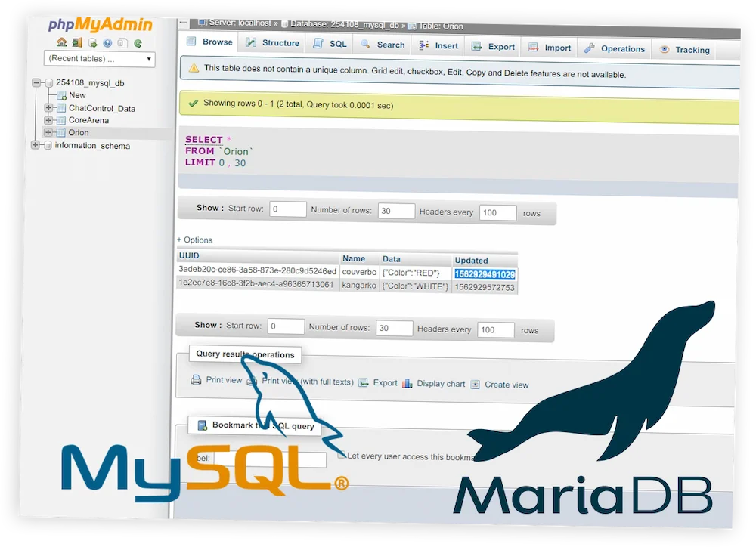Viewport: 756px width, 547px height.
Task: Open the Operations tab
Action: click(x=615, y=48)
